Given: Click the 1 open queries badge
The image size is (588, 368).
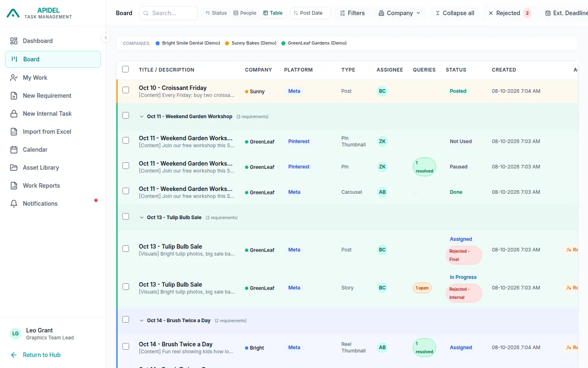Looking at the screenshot, I should pyautogui.click(x=422, y=288).
